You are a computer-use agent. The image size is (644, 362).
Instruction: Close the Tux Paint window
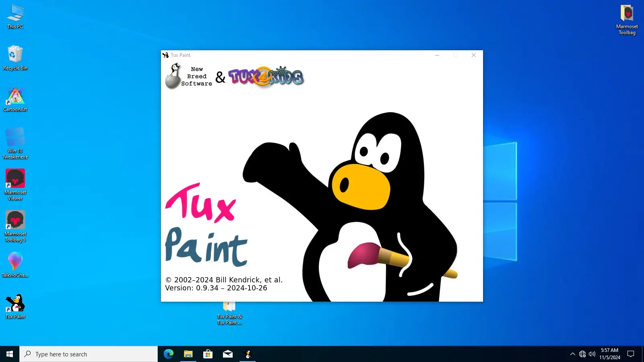click(474, 55)
